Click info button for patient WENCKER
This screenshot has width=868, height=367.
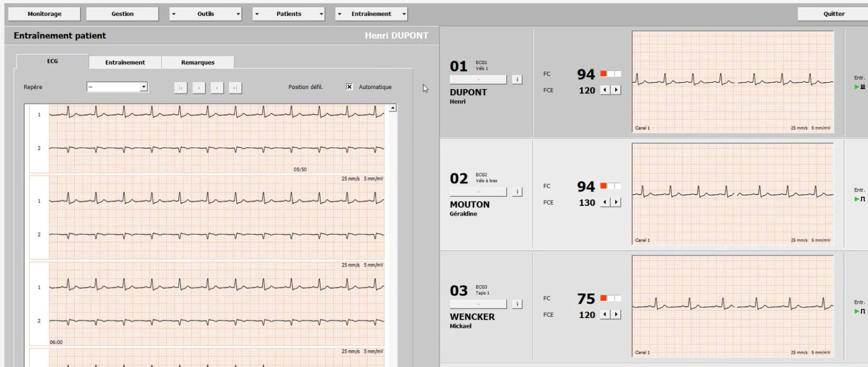coord(517,304)
